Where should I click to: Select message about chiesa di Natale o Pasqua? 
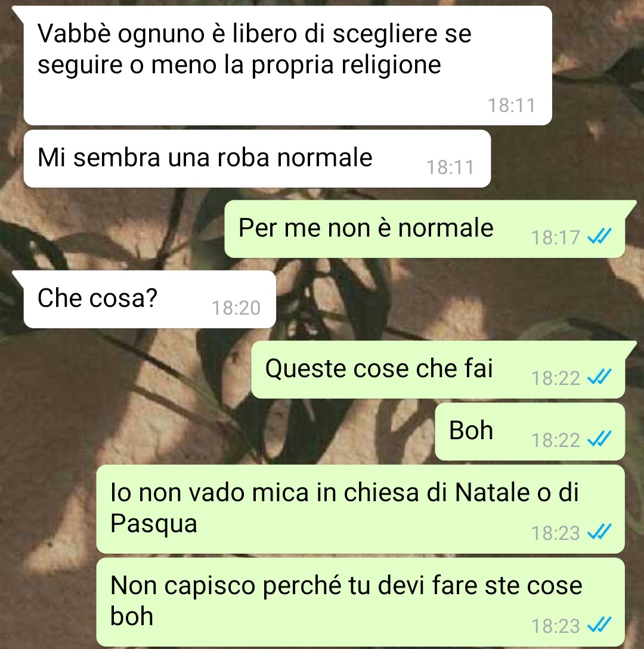(x=360, y=509)
